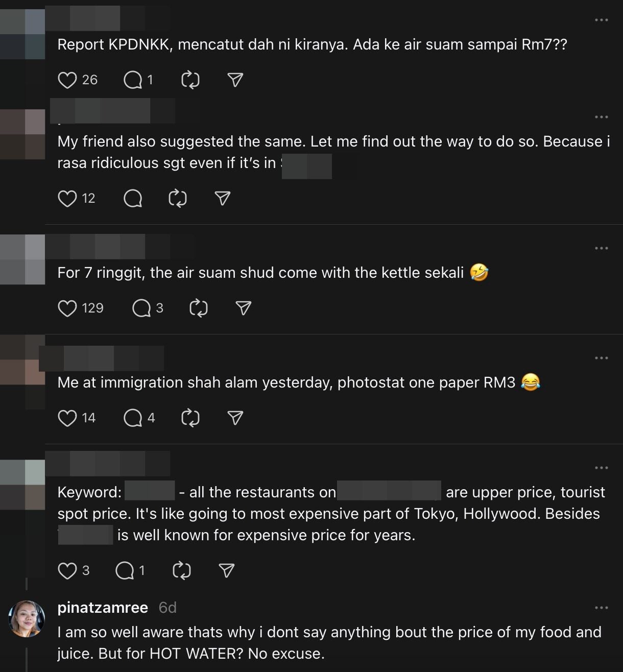The height and width of the screenshot is (672, 623).
Task: Click the reply icon on the friend suggested comment
Action: click(134, 198)
